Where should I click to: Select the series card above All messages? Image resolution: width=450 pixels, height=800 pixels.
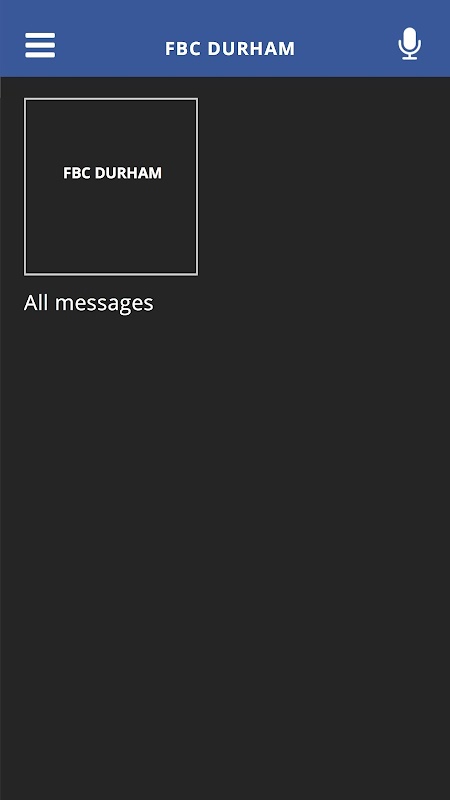pyautogui.click(x=111, y=187)
